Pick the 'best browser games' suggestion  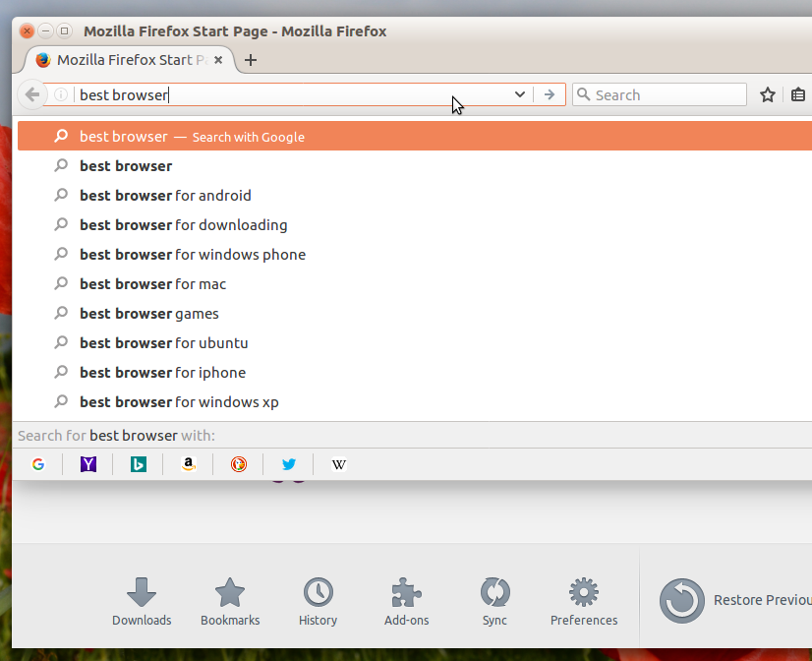coord(415,314)
